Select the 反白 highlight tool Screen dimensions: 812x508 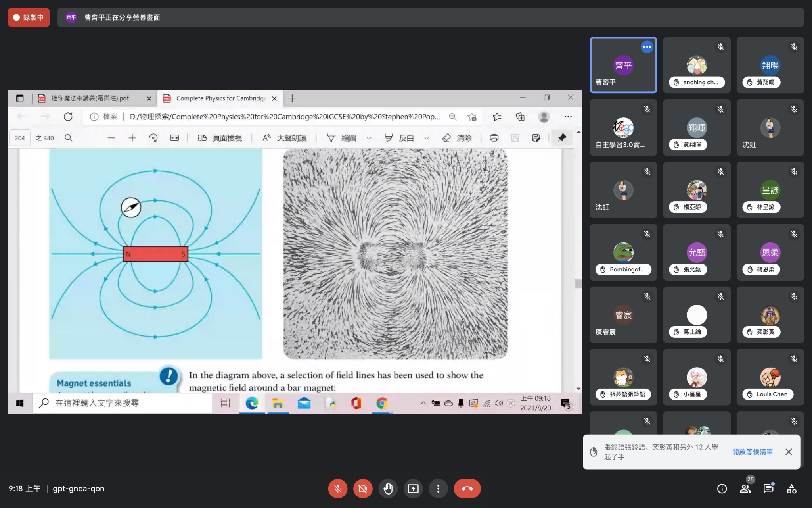click(x=399, y=138)
